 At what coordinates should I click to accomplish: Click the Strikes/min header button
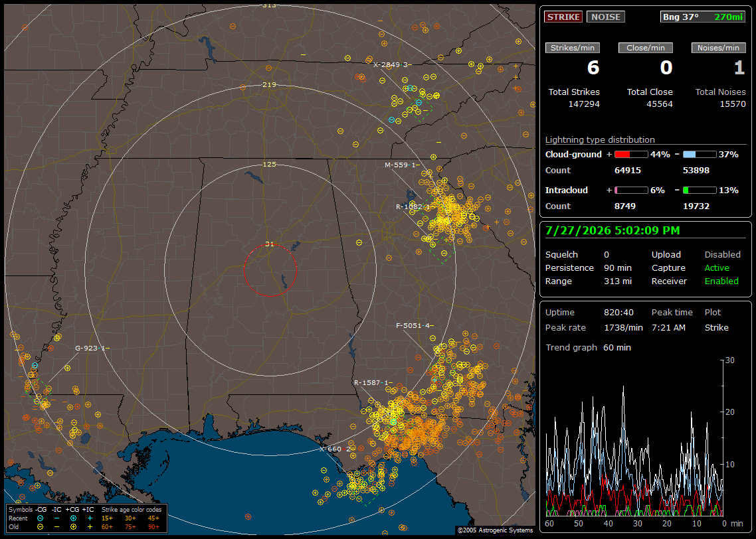(572, 48)
